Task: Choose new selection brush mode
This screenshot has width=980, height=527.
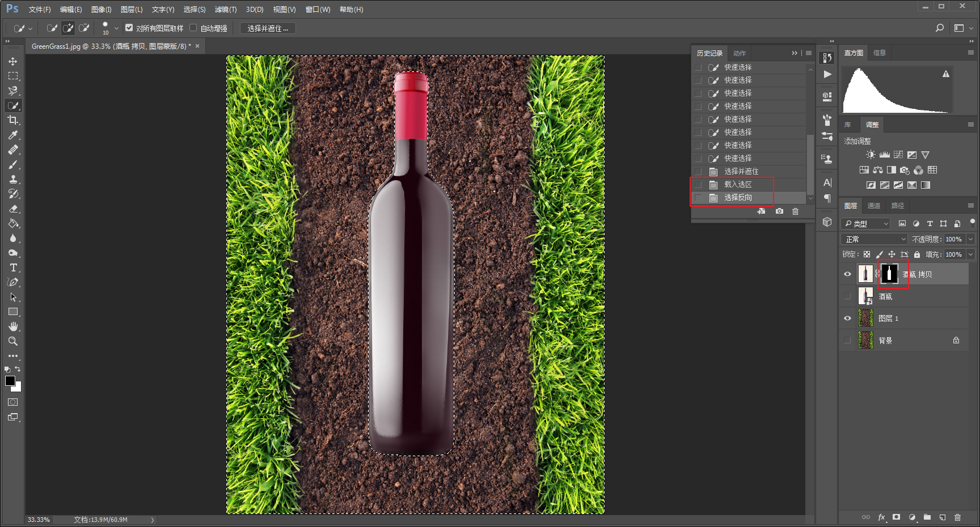Action: [x=52, y=28]
